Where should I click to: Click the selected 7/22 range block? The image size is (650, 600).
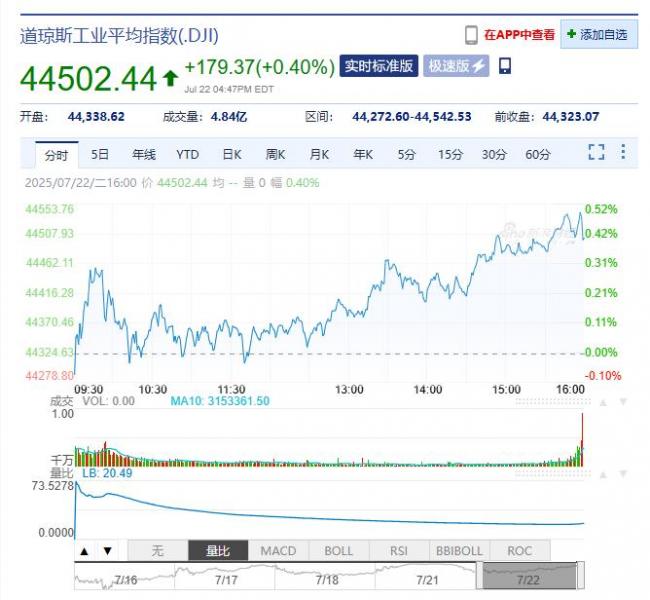click(529, 576)
